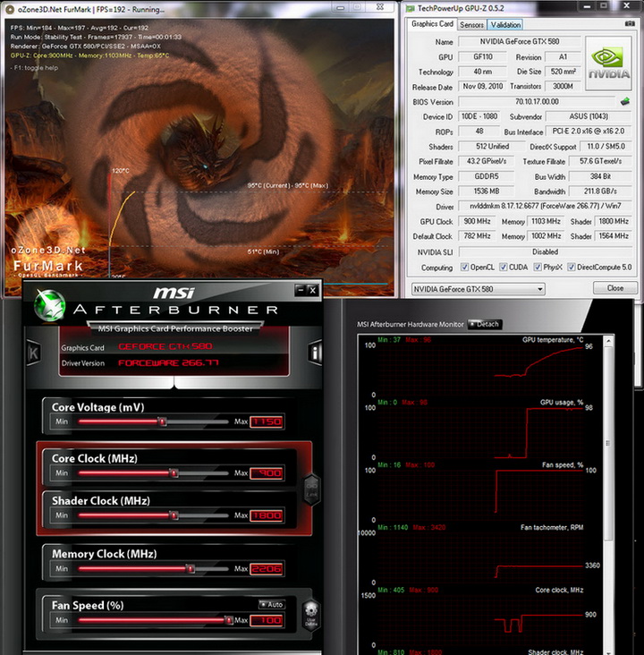Click the GPU-Z screenshot camera icon
The image size is (644, 655).
630,24
